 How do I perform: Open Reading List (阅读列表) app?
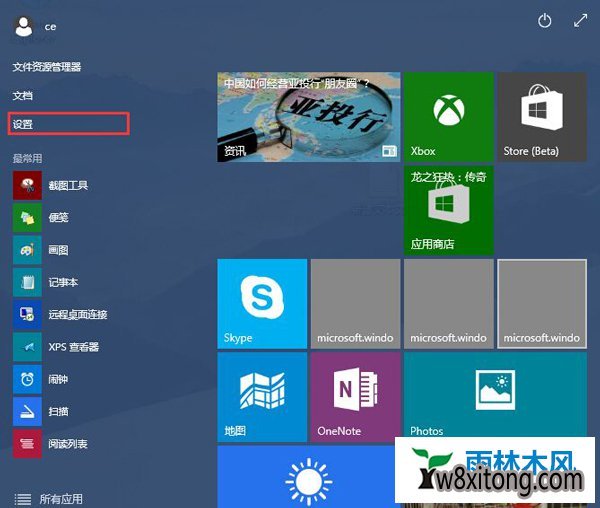pyautogui.click(x=27, y=443)
